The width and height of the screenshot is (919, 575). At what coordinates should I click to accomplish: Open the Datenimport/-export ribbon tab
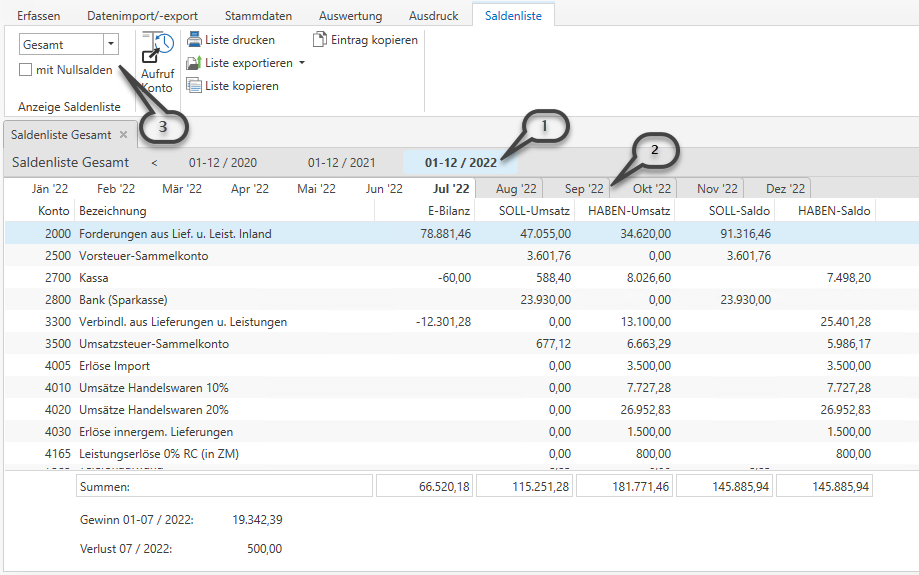pyautogui.click(x=142, y=16)
